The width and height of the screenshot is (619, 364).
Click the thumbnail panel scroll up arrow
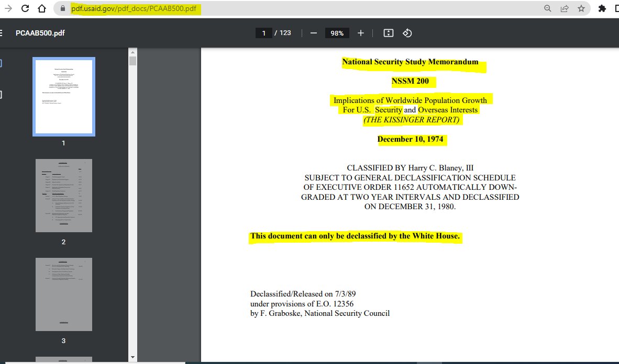[x=132, y=52]
